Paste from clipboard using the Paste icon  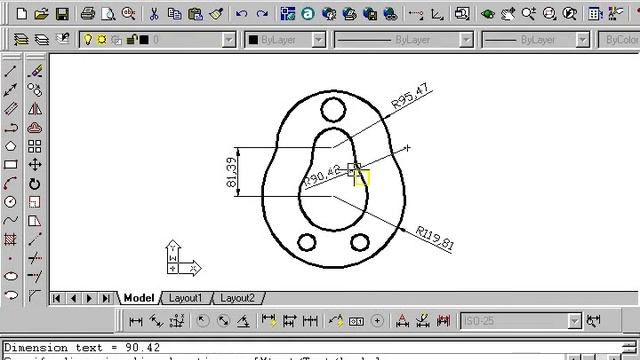tap(196, 14)
